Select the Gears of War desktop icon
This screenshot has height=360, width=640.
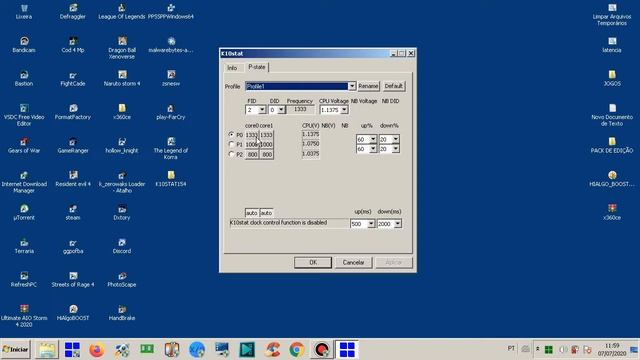click(24, 145)
